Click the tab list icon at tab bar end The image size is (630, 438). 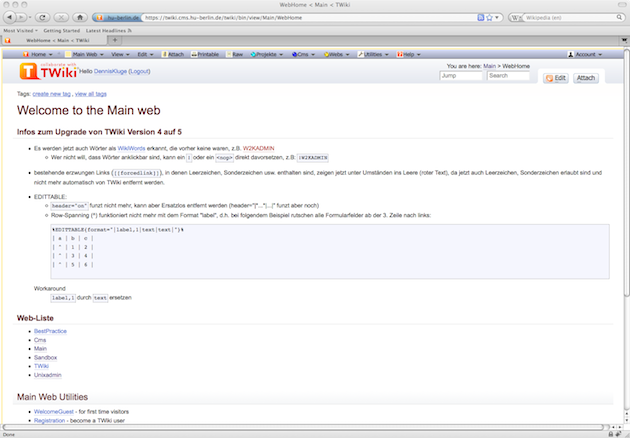click(624, 40)
